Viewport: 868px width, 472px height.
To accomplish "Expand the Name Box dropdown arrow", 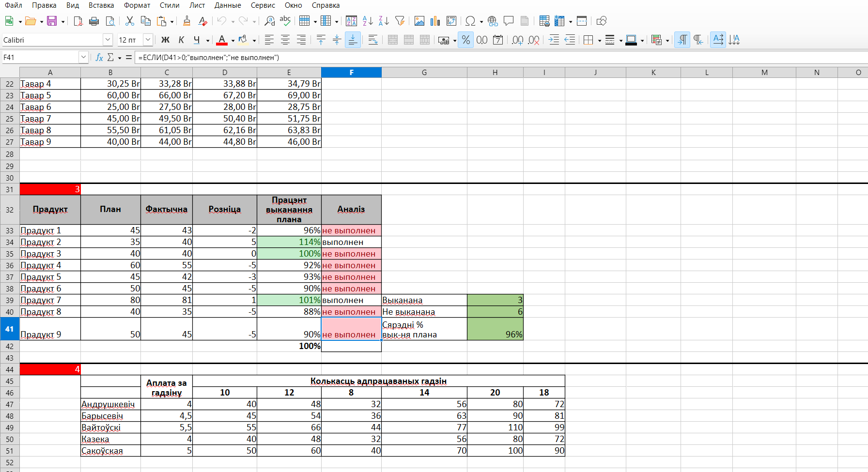I will (83, 57).
